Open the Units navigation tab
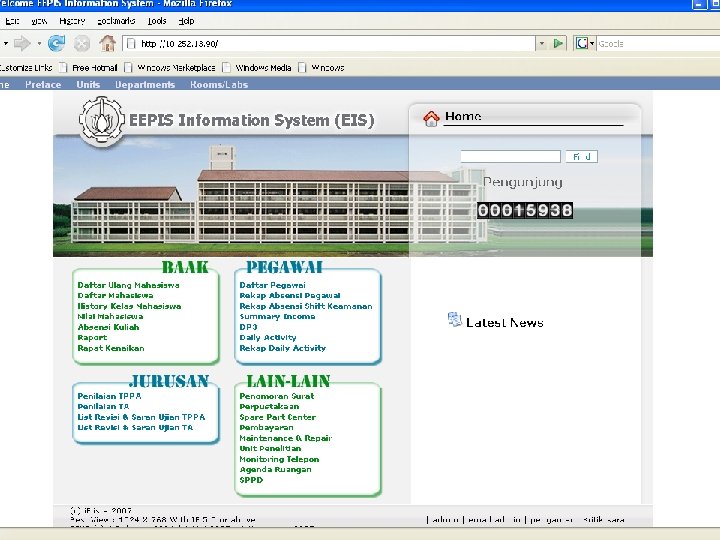Viewport: 720px width, 540px height. click(88, 84)
